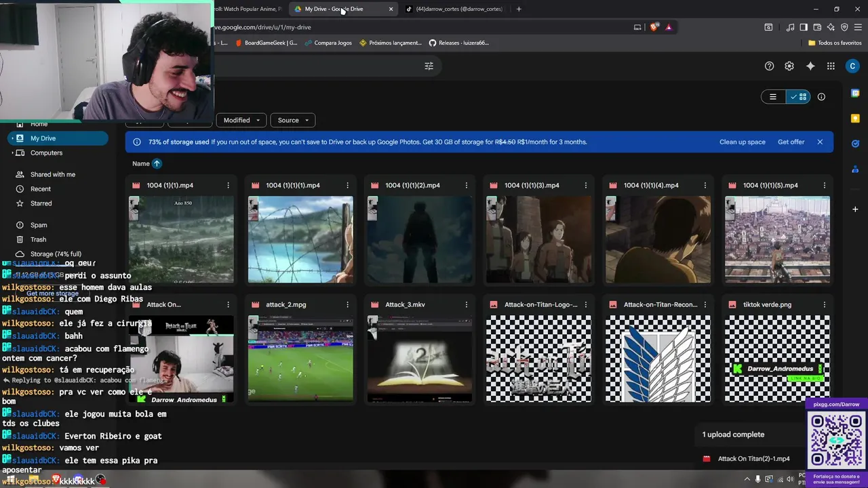Click the tab search icon in Brave
The width and height of the screenshot is (868, 488).
tap(768, 27)
